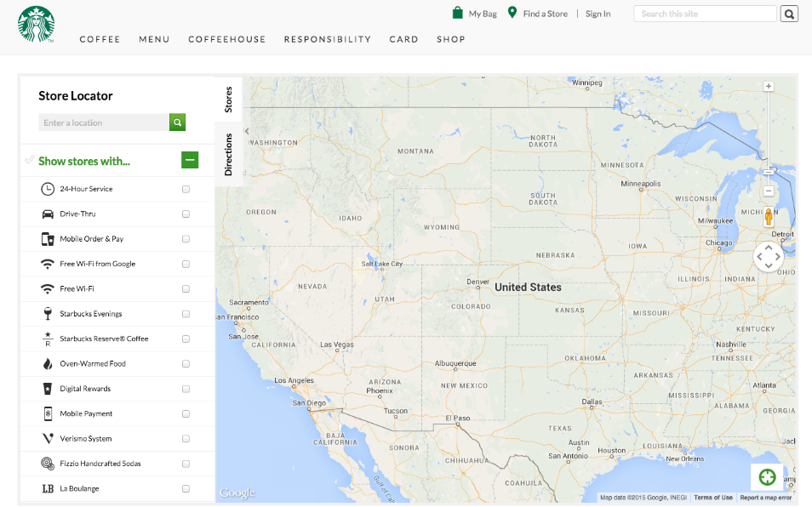Check the Mobile Payment filter box
Image resolution: width=812 pixels, height=507 pixels.
coord(186,414)
